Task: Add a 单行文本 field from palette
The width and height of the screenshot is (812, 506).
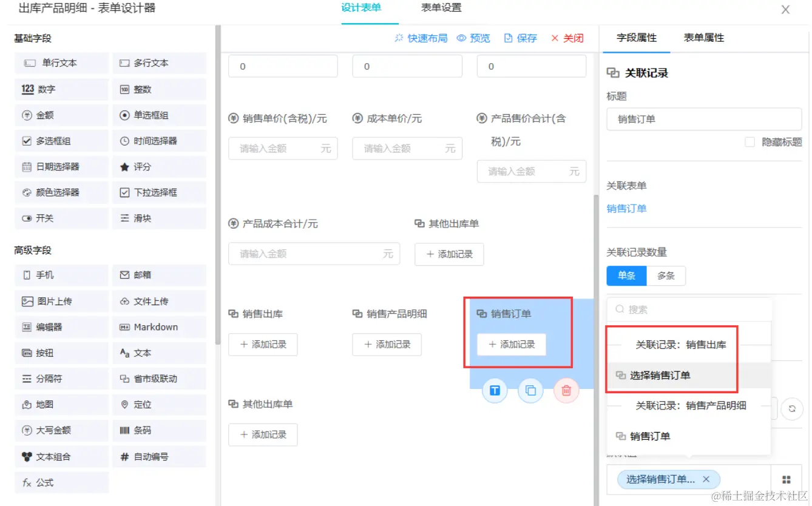Action: point(61,63)
